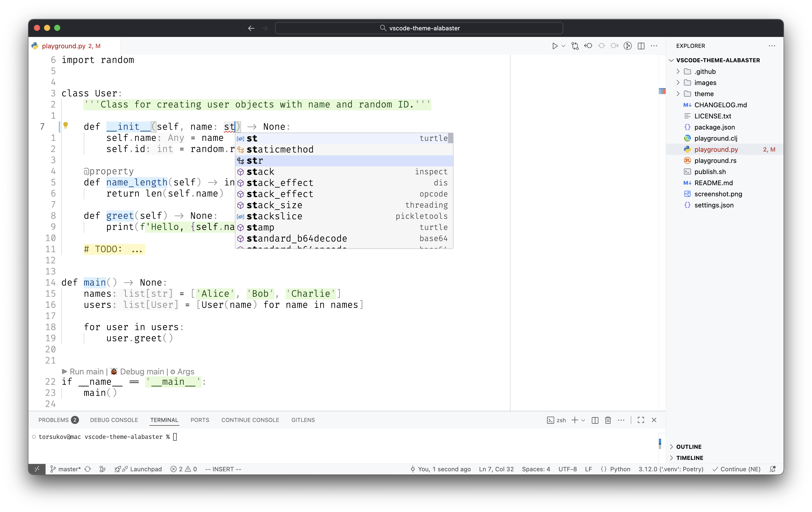Open settings.json file

coord(714,205)
